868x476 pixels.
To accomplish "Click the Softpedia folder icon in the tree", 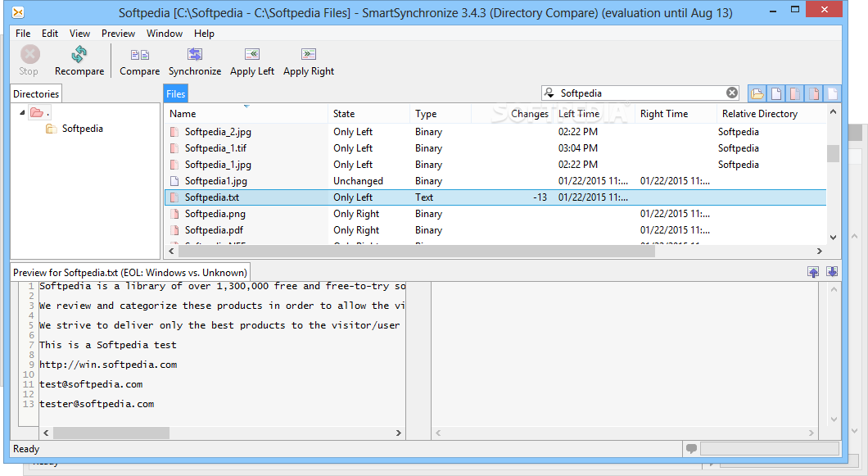I will tap(51, 129).
